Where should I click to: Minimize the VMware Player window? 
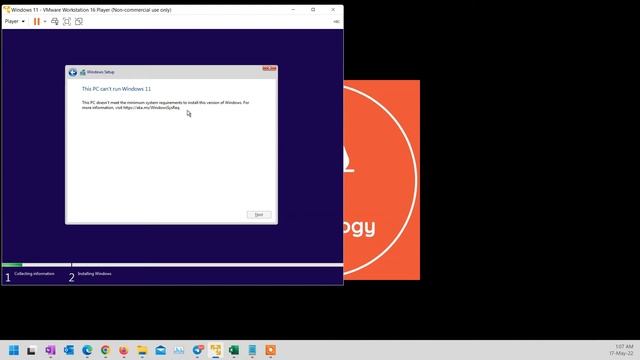point(293,9)
